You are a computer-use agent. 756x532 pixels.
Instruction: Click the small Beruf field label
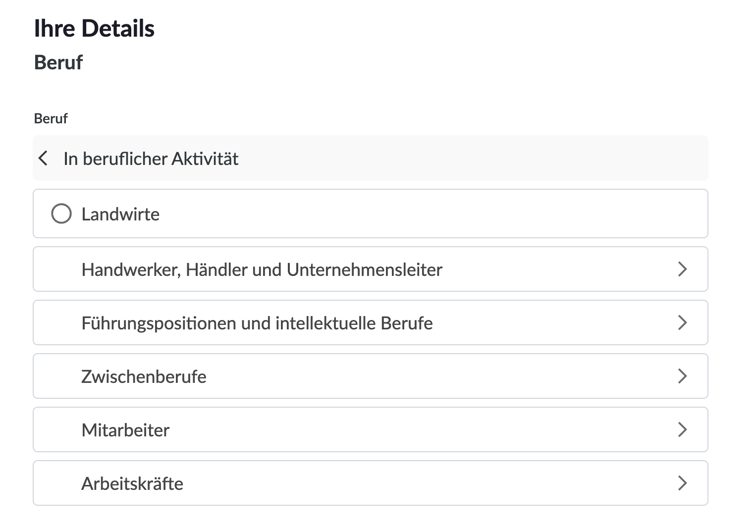tap(51, 119)
